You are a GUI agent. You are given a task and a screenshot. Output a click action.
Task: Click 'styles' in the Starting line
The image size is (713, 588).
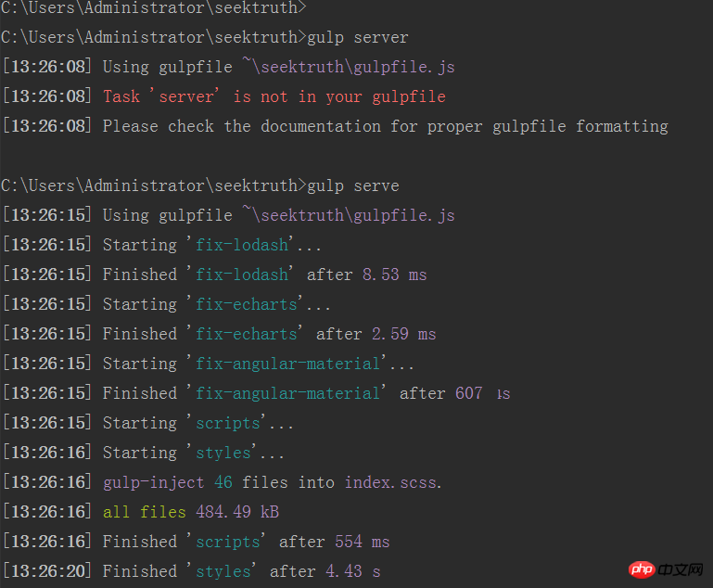tap(223, 453)
